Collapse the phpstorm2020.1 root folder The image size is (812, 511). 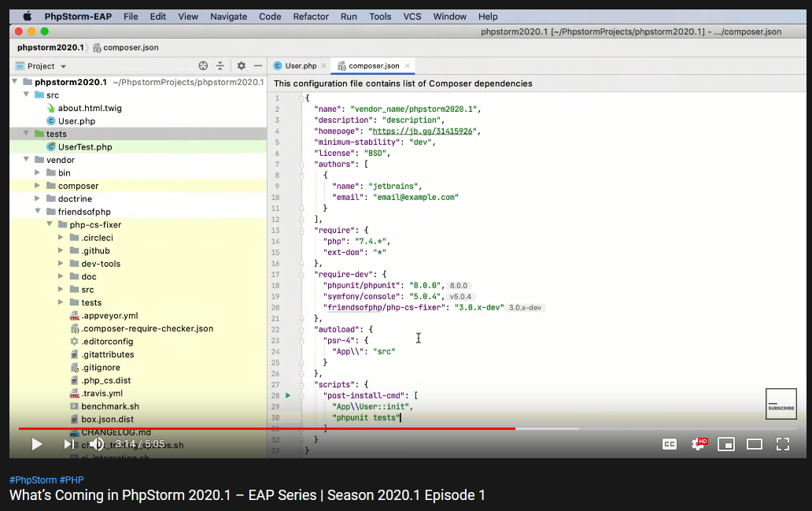(x=14, y=82)
